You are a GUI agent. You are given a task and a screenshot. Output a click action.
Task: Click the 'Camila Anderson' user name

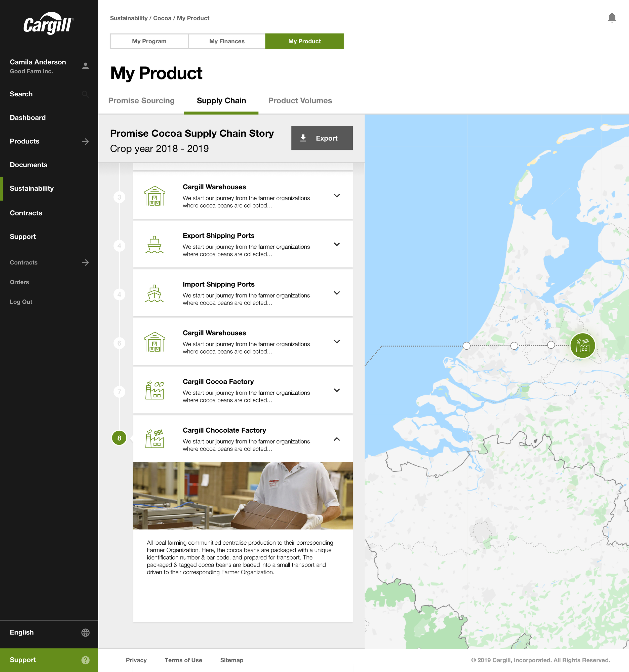(38, 62)
